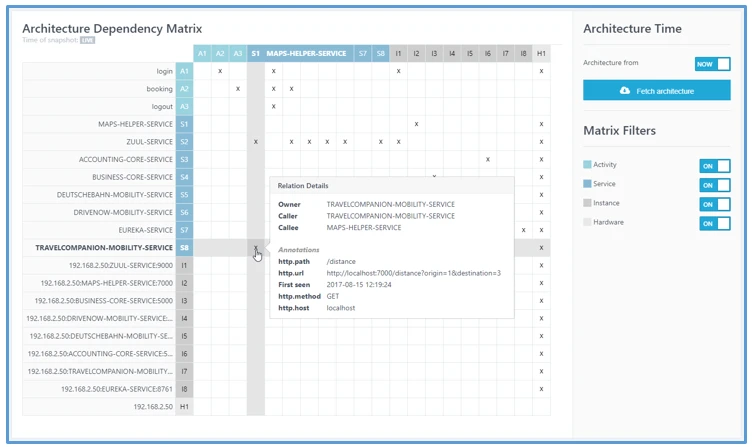Toggle the Hardware filter off
752x447 pixels.
714,223
